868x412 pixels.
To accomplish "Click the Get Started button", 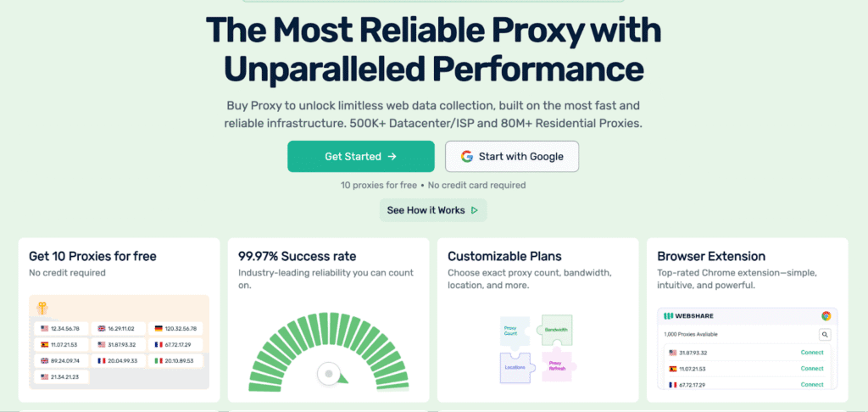I will [360, 157].
